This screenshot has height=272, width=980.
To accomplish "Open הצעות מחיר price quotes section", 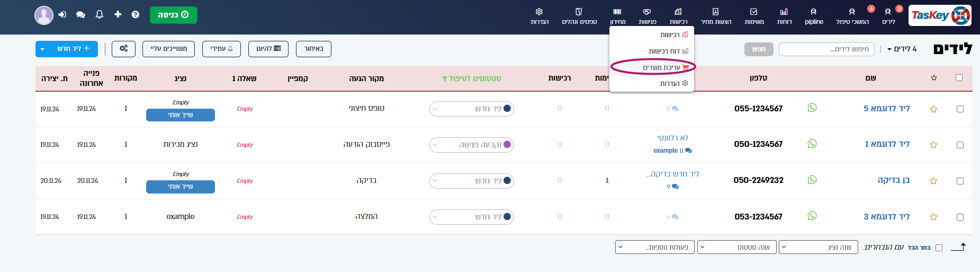I will point(716,15).
